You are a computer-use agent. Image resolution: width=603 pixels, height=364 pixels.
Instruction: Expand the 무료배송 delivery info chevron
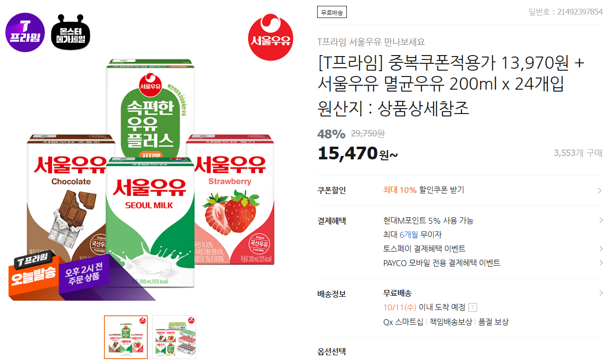point(600,293)
